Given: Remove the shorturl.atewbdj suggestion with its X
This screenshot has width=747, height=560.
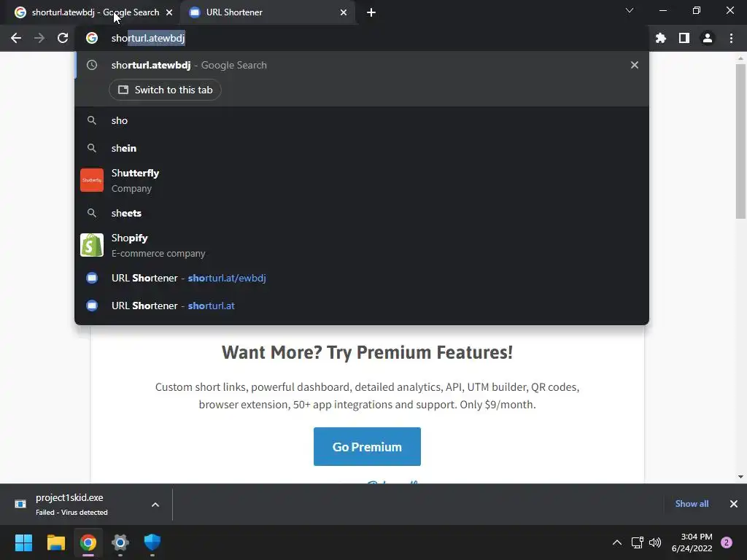Looking at the screenshot, I should 635,65.
